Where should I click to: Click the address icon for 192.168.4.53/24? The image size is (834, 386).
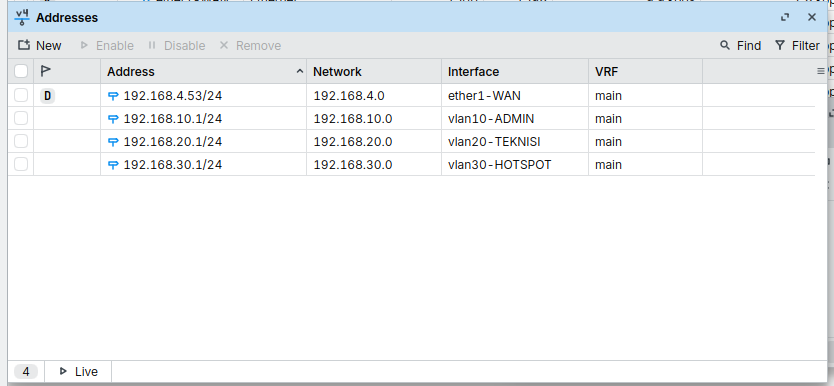click(113, 96)
